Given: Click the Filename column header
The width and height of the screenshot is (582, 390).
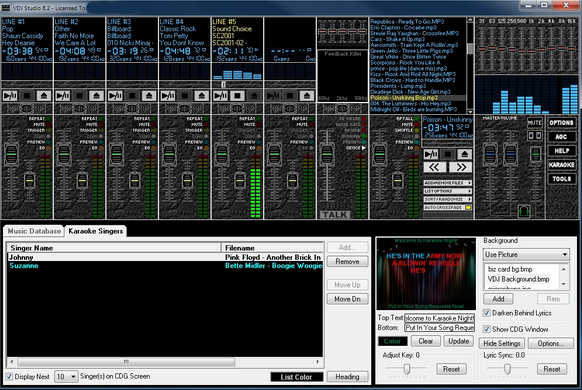Looking at the screenshot, I should click(272, 248).
